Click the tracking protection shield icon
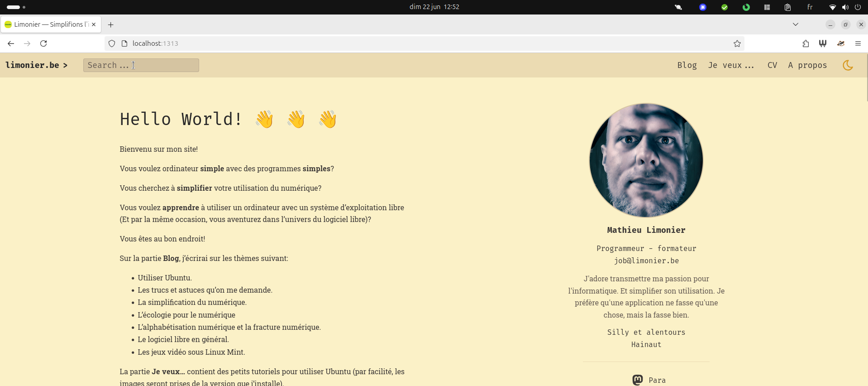 112,43
